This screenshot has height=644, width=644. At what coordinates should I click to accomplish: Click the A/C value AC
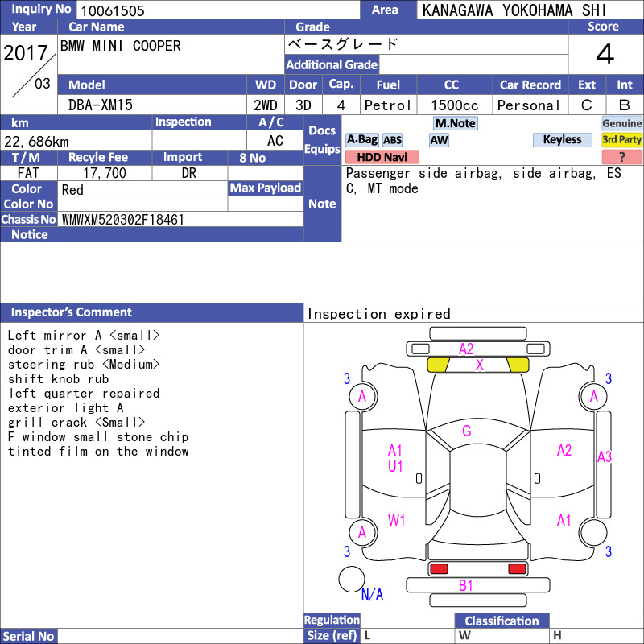(275, 141)
